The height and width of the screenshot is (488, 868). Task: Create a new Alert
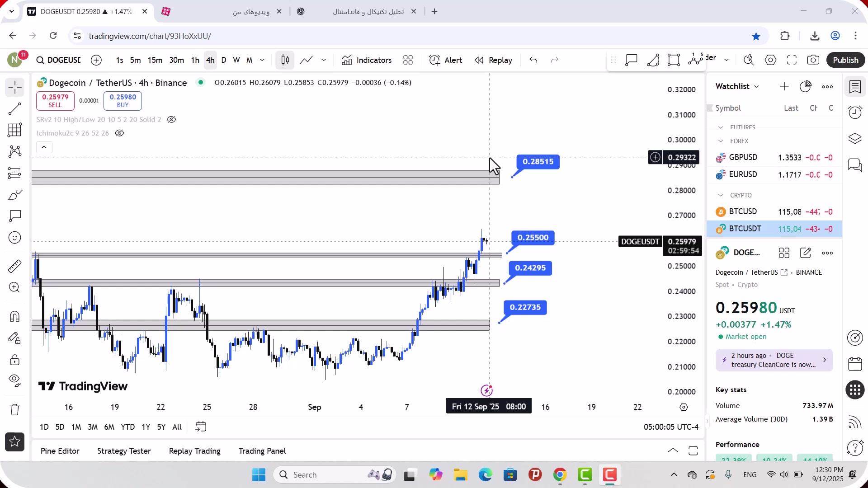point(446,60)
